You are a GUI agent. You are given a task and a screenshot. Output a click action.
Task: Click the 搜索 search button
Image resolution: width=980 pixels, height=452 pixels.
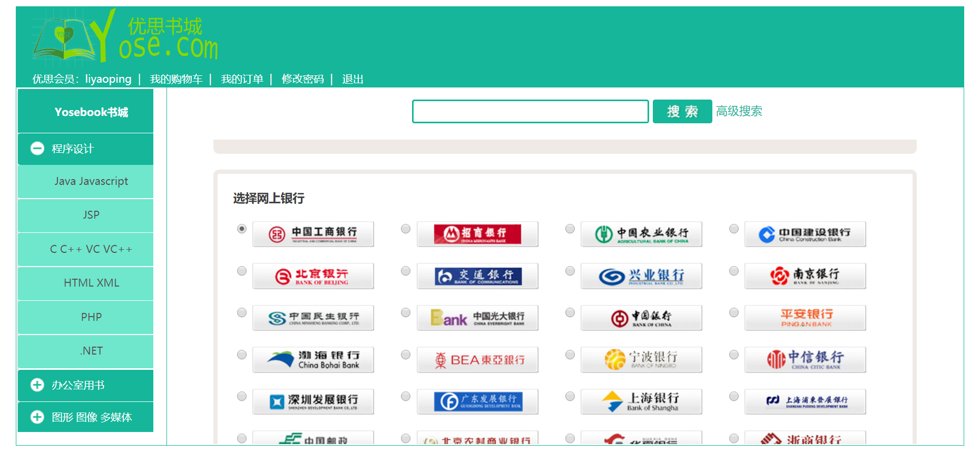pyautogui.click(x=682, y=111)
